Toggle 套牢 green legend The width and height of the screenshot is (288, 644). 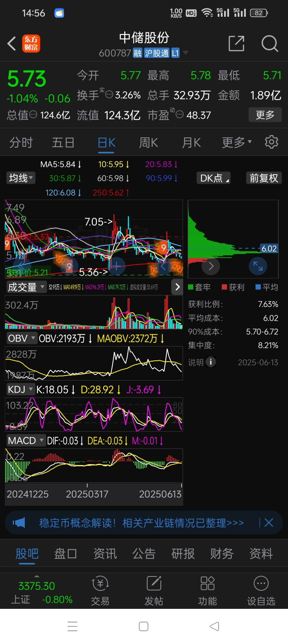199,287
